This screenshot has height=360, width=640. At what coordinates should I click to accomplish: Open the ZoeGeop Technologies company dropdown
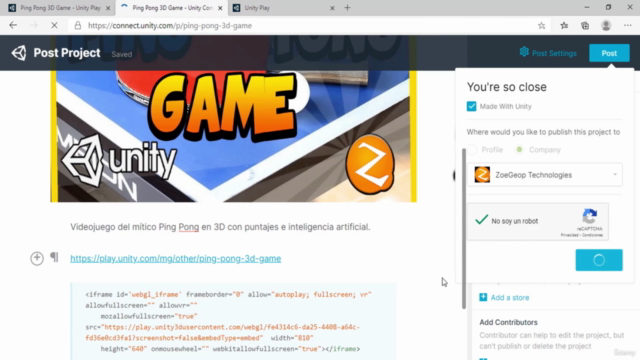pyautogui.click(x=544, y=175)
